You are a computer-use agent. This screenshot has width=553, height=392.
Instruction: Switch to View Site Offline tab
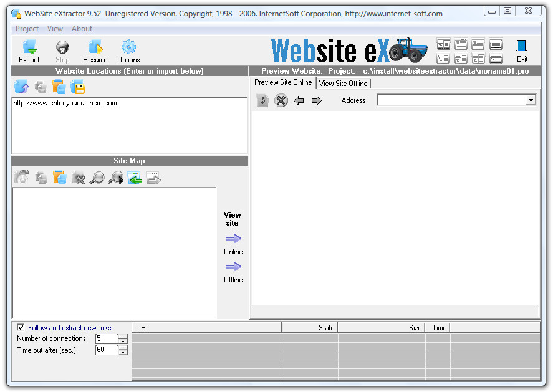[x=343, y=84]
